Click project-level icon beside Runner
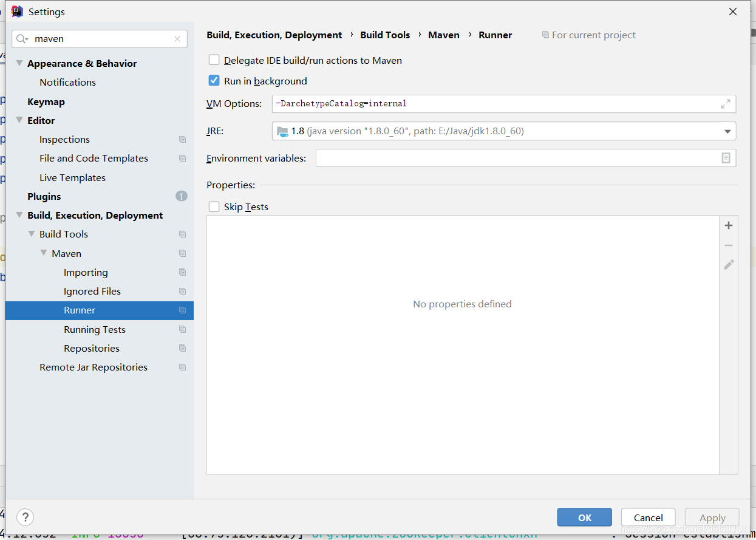The height and width of the screenshot is (540, 756). click(x=182, y=310)
